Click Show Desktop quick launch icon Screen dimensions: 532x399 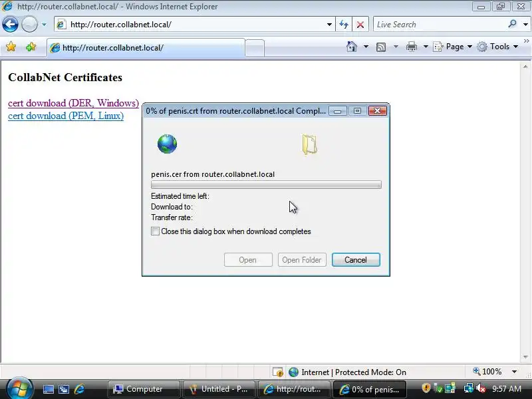[48, 389]
